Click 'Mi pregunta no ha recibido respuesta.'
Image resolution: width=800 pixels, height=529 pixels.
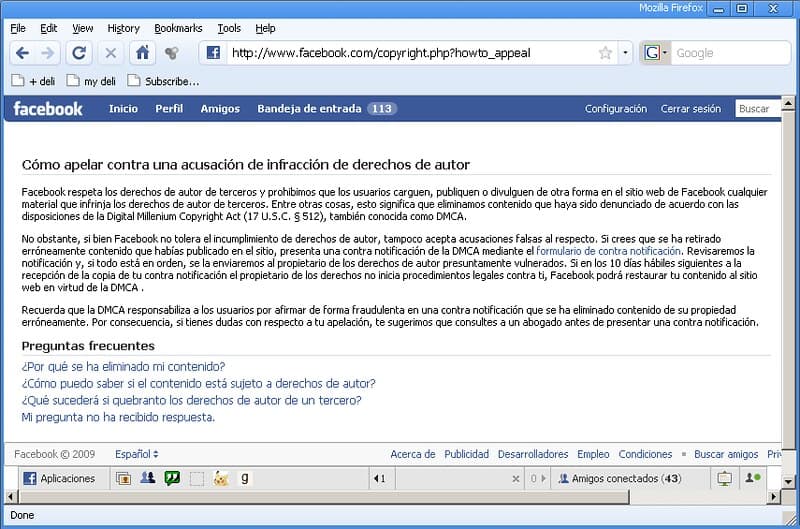[118, 417]
